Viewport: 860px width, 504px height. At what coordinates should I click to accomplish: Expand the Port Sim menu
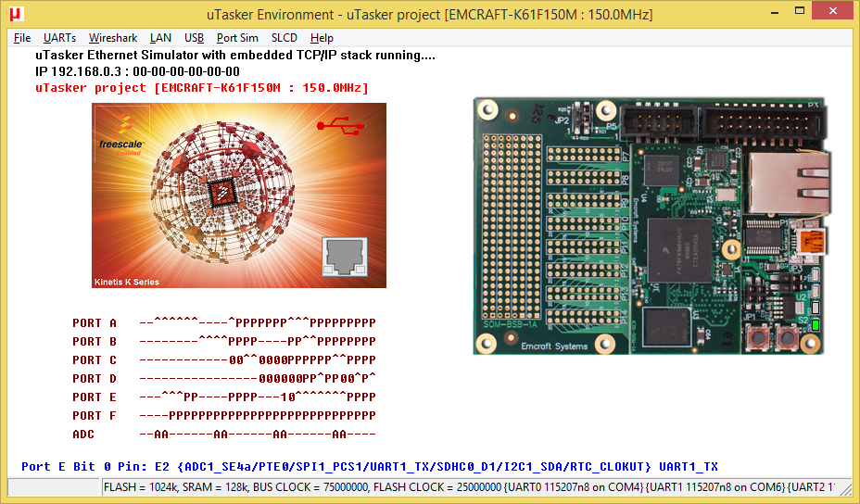tap(237, 38)
